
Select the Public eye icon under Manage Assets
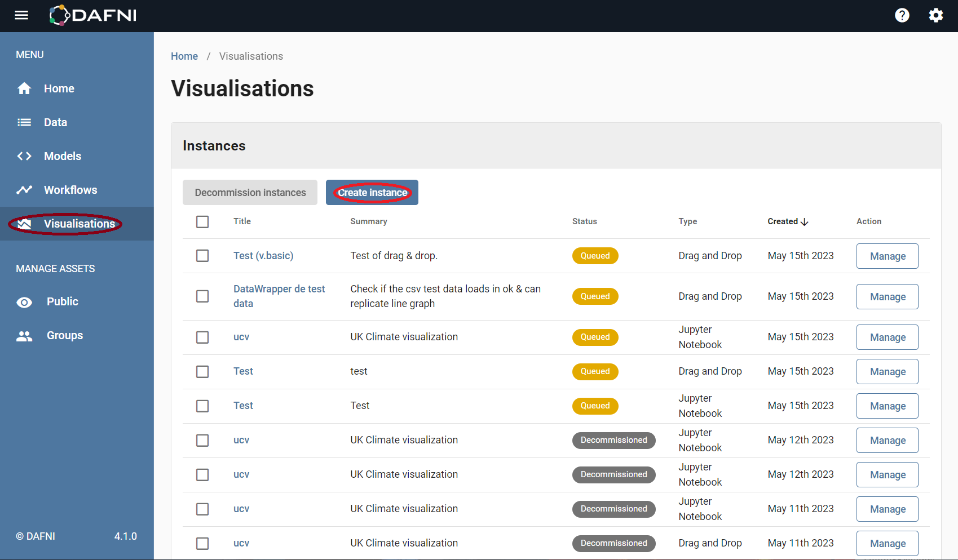point(24,301)
